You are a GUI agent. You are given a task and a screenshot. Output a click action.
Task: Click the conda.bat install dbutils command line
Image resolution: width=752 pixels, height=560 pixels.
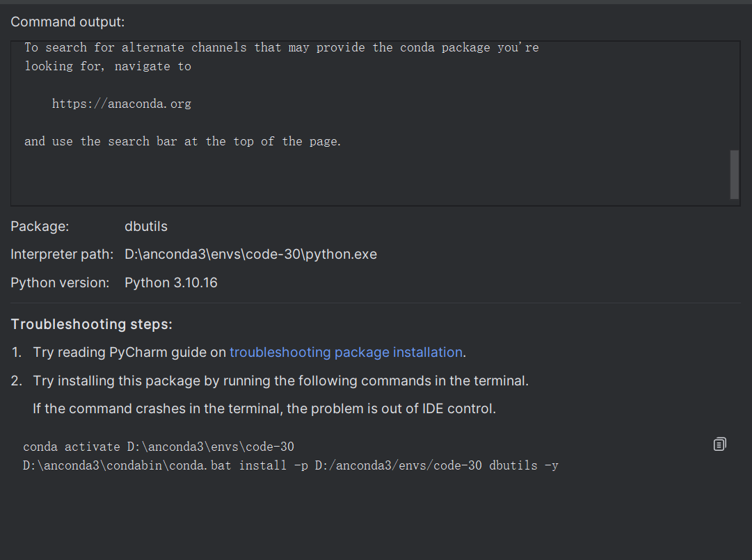click(x=290, y=465)
